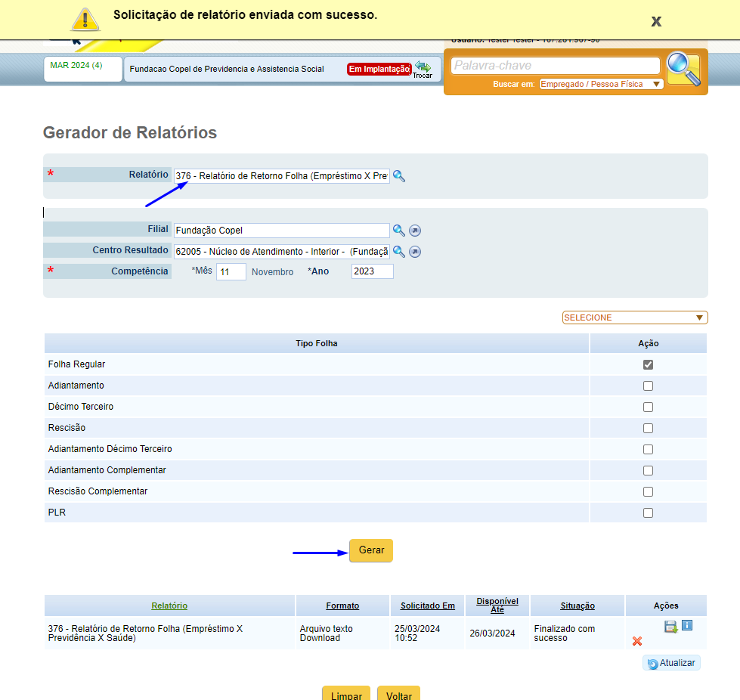Screen dimensions: 740x700
Task: Click the magnifier icon next to Relatório field
Action: click(399, 176)
